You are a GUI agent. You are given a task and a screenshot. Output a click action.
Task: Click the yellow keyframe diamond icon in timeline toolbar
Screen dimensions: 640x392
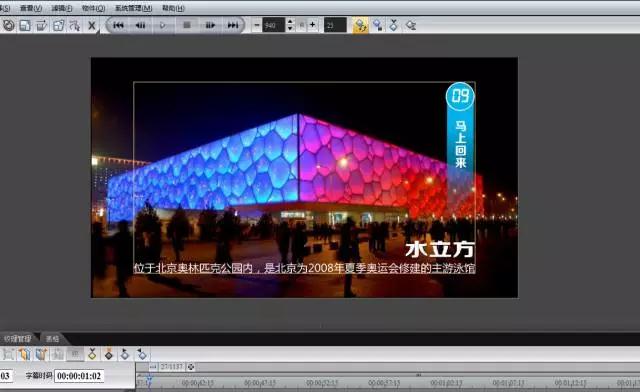click(92, 354)
